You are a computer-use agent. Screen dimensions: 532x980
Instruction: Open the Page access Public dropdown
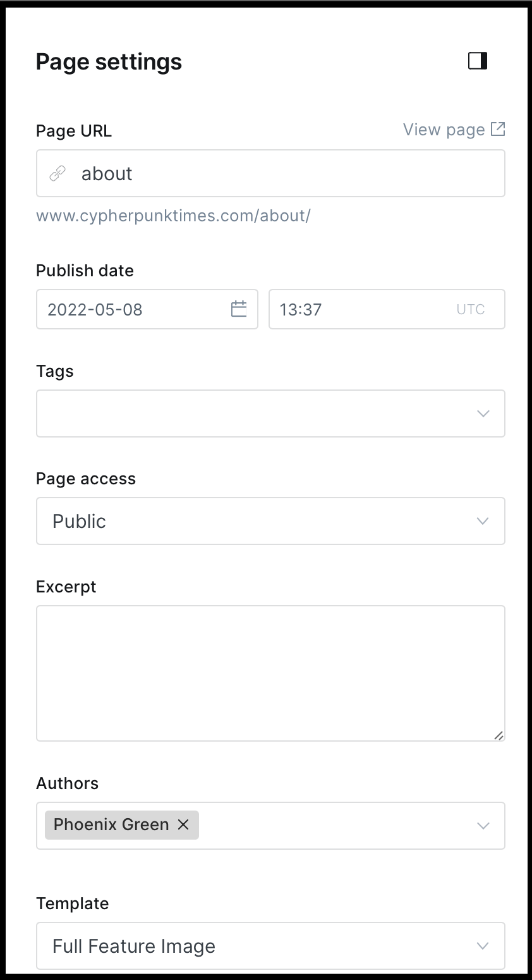pos(270,521)
